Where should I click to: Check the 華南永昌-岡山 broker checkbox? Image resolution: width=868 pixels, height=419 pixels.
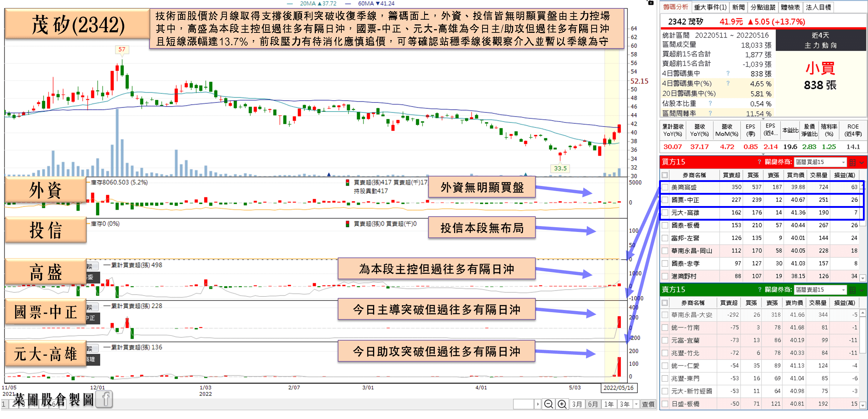point(665,251)
